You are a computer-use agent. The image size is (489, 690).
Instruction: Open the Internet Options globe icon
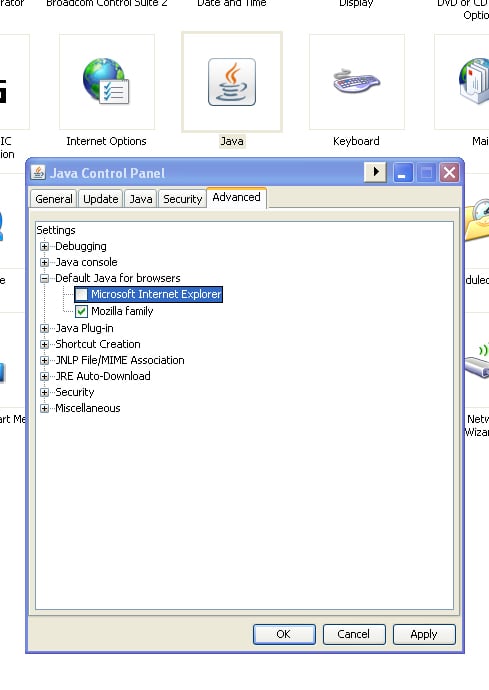[107, 81]
